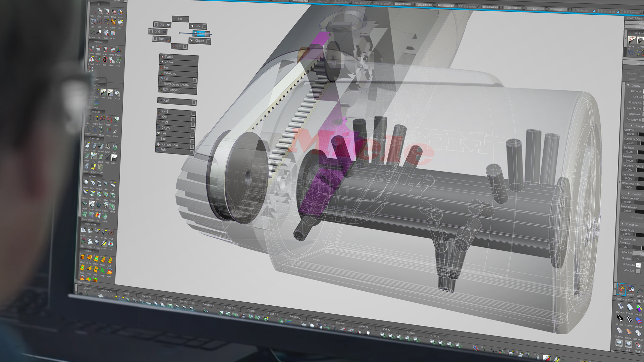Collapse the Quality section in Control Panel
644x362 pixels.
629,194
